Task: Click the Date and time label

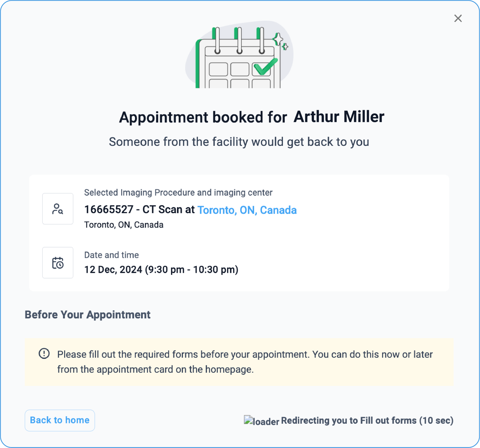Action: 111,255
